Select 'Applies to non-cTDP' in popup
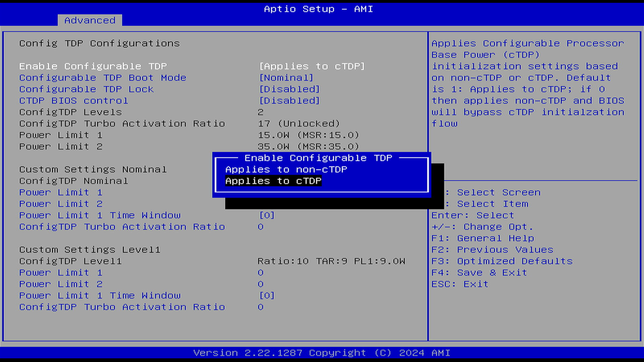The width and height of the screenshot is (644, 362). pos(286,170)
